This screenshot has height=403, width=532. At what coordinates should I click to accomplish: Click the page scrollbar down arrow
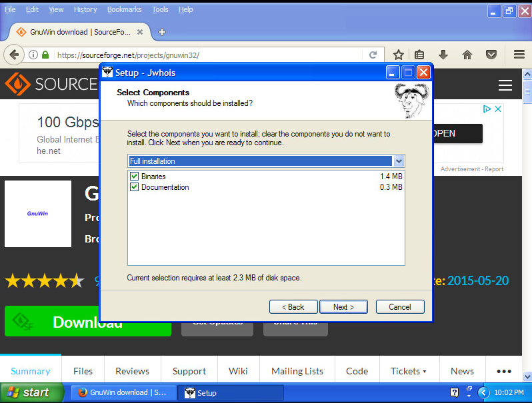point(527,376)
